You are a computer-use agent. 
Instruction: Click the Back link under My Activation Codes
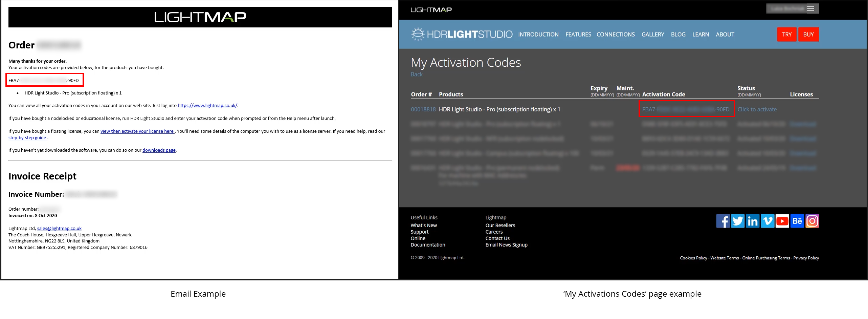[417, 74]
